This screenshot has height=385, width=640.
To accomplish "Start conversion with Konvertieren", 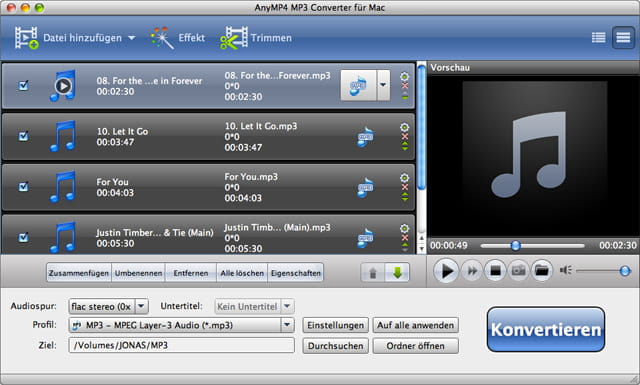I will click(546, 329).
